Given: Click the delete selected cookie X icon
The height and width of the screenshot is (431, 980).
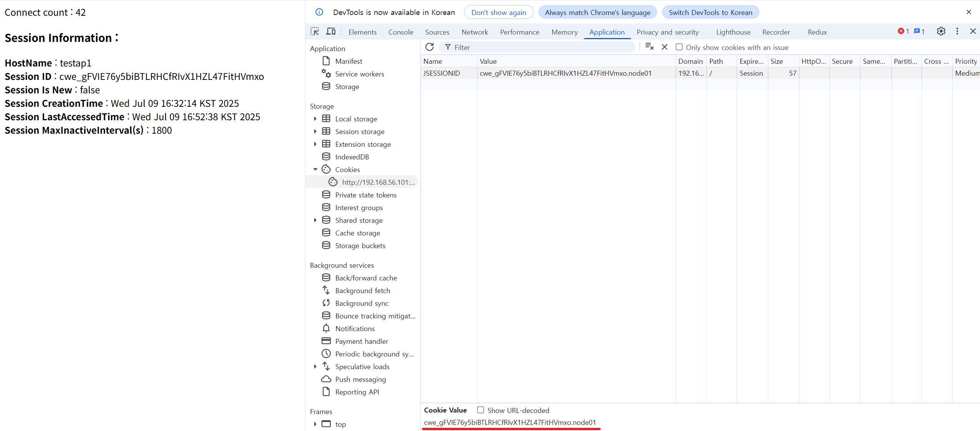Looking at the screenshot, I should (x=665, y=47).
